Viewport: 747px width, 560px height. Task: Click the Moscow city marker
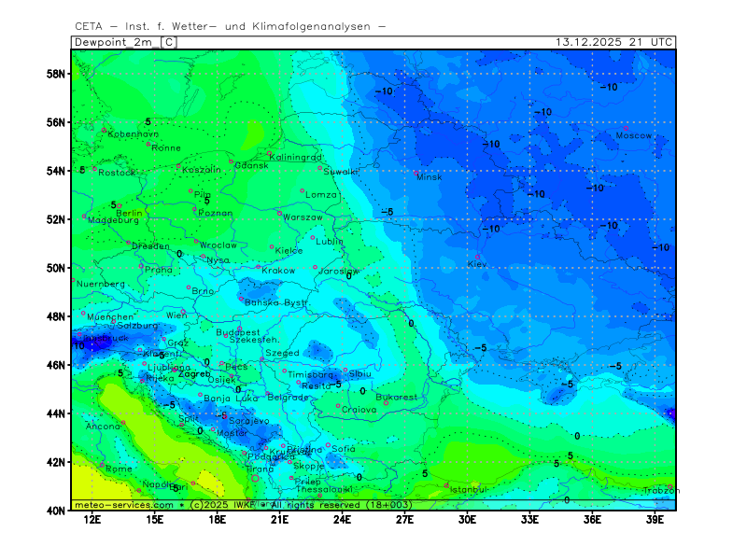tap(626, 128)
